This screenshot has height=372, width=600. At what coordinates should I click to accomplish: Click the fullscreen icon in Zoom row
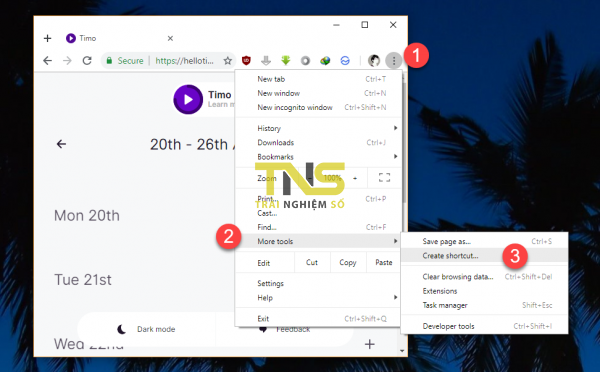(x=384, y=177)
